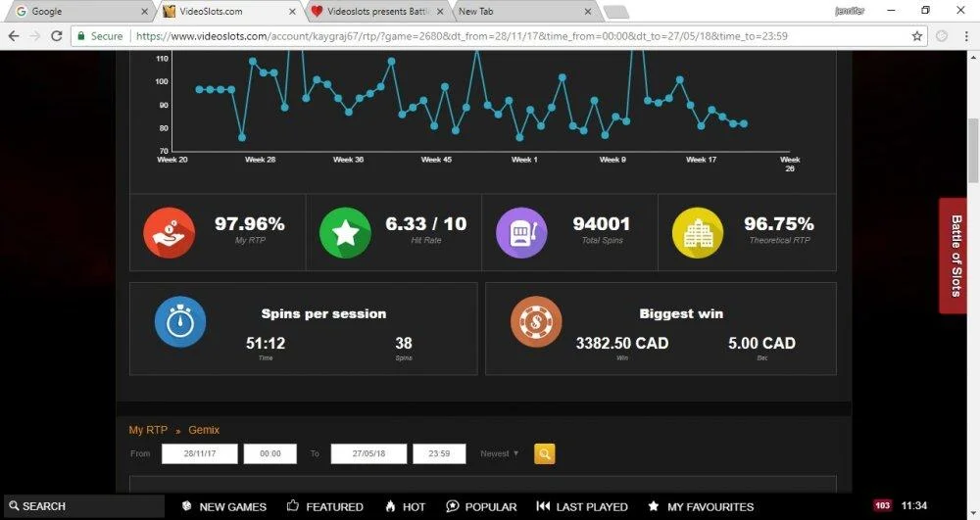Screen dimensions: 980x520
Task: Click the Week 28 axis label
Action: (260, 160)
